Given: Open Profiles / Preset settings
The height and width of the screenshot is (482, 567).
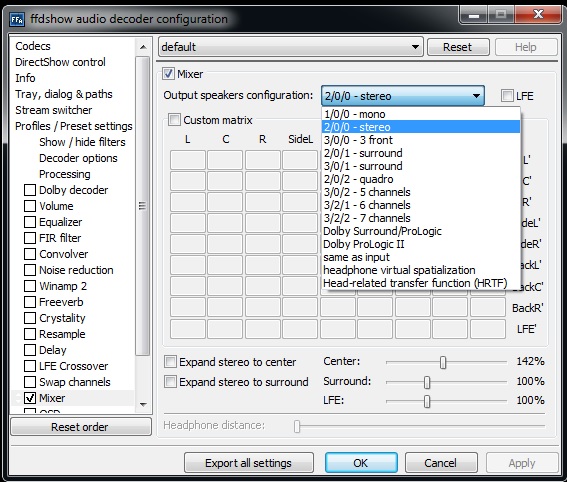Looking at the screenshot, I should click(74, 126).
